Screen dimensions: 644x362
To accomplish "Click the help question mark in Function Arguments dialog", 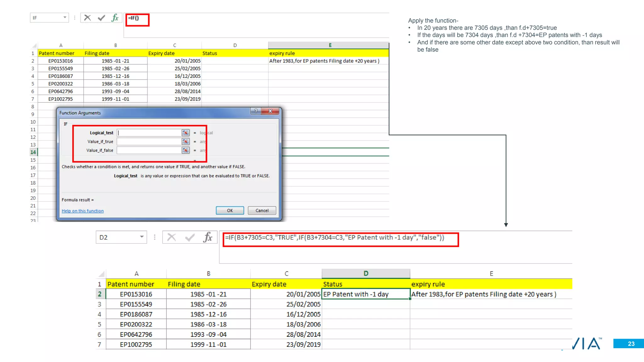I will tap(256, 111).
